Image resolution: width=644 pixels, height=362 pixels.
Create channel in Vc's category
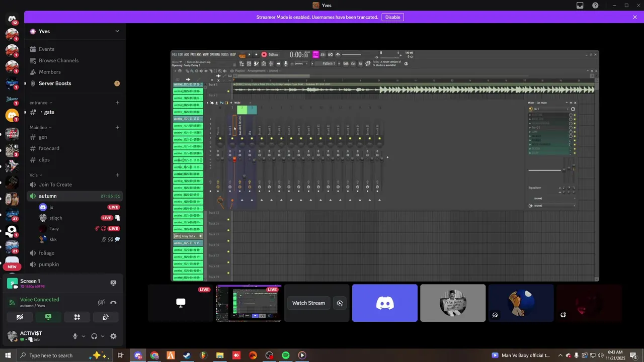pos(117,175)
